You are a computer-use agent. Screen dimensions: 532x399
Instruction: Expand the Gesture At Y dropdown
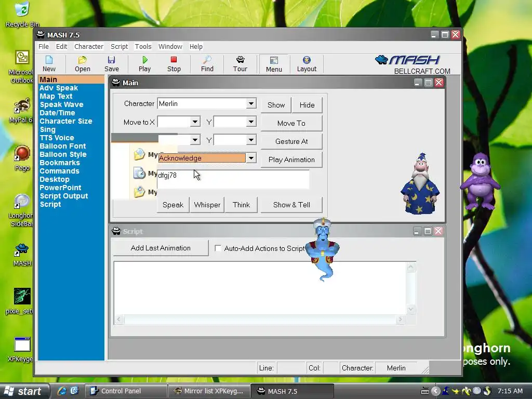click(x=251, y=140)
